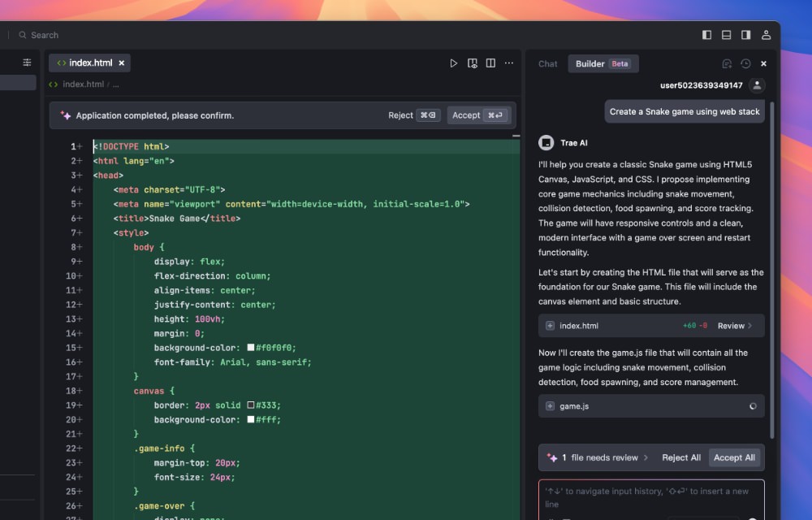Click the user avatar beside user5023639349147
Image resolution: width=812 pixels, height=520 pixels.
tap(757, 85)
